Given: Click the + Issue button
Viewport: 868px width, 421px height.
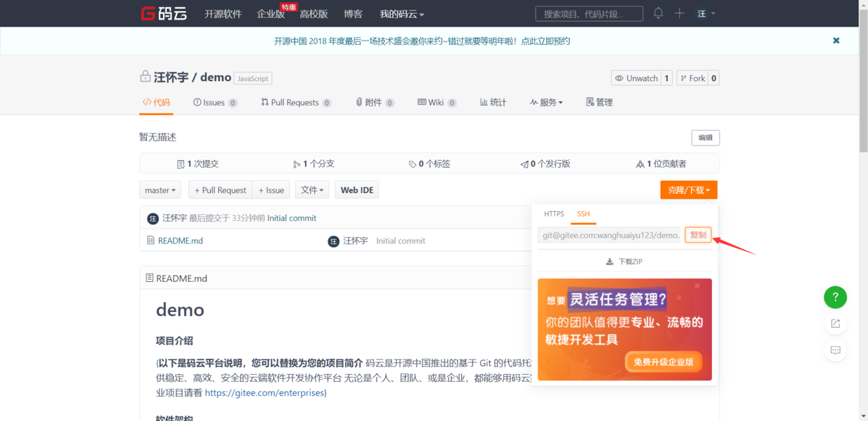Looking at the screenshot, I should (x=271, y=190).
